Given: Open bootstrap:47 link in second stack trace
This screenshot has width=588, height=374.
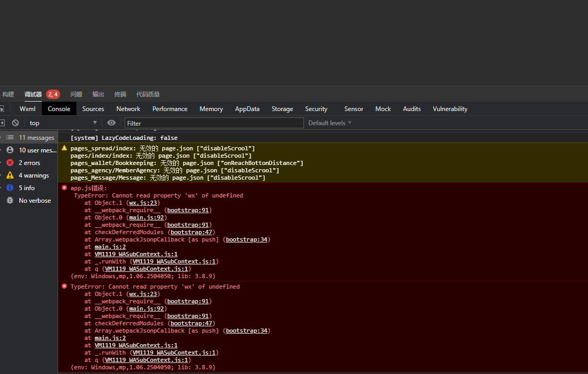Looking at the screenshot, I should (x=191, y=323).
